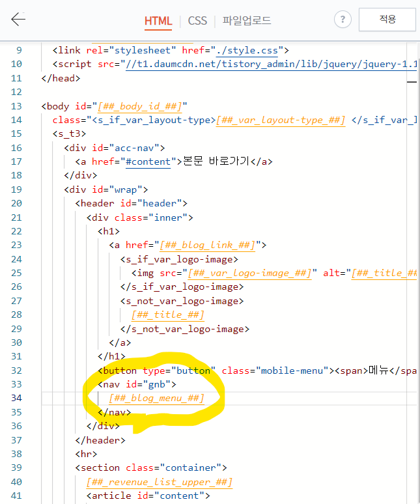
Task: Click the [##_blog_menu_##] token on line 34
Action: [156, 399]
